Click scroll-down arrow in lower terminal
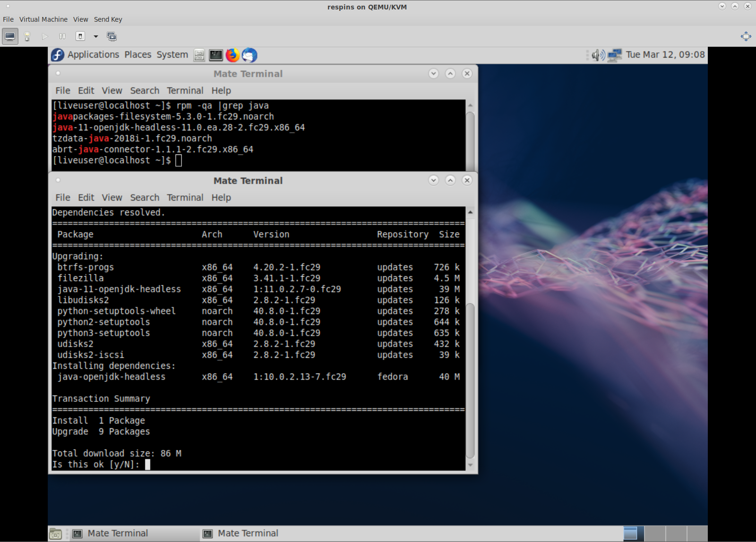This screenshot has height=542, width=756. (x=470, y=465)
